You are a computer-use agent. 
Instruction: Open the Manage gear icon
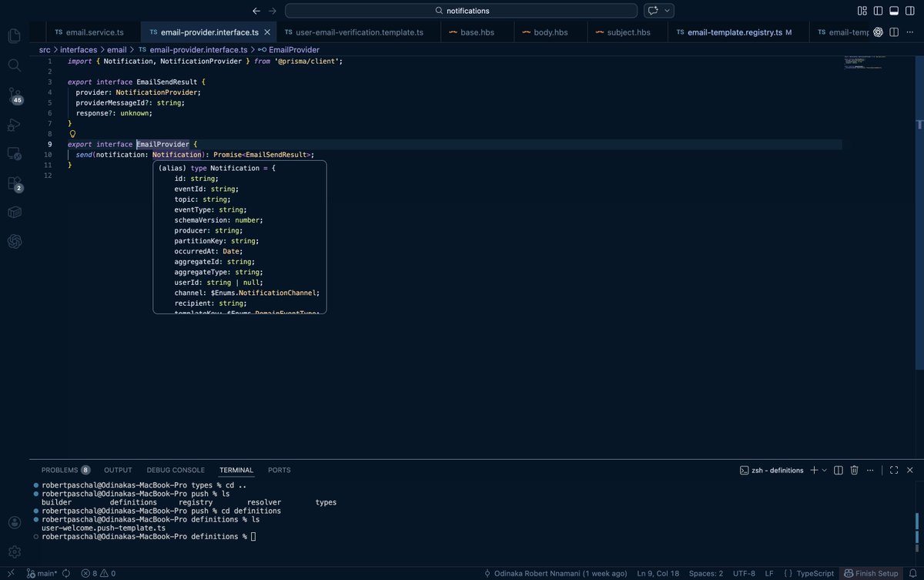[14, 552]
